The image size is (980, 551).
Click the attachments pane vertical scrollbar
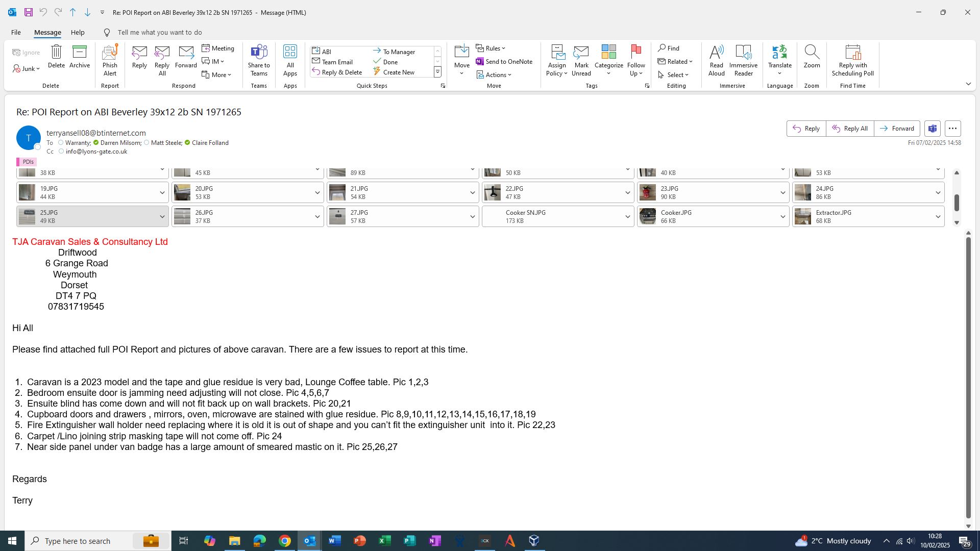click(957, 203)
